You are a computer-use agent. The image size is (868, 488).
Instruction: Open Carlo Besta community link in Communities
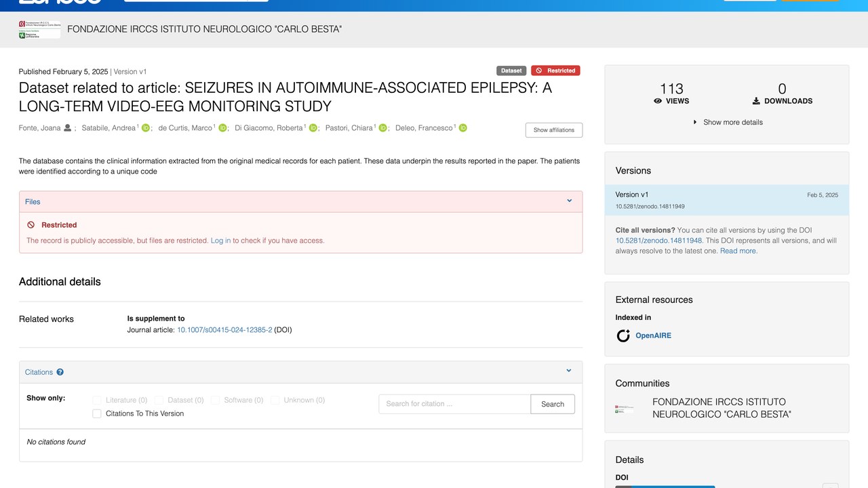[722, 408]
